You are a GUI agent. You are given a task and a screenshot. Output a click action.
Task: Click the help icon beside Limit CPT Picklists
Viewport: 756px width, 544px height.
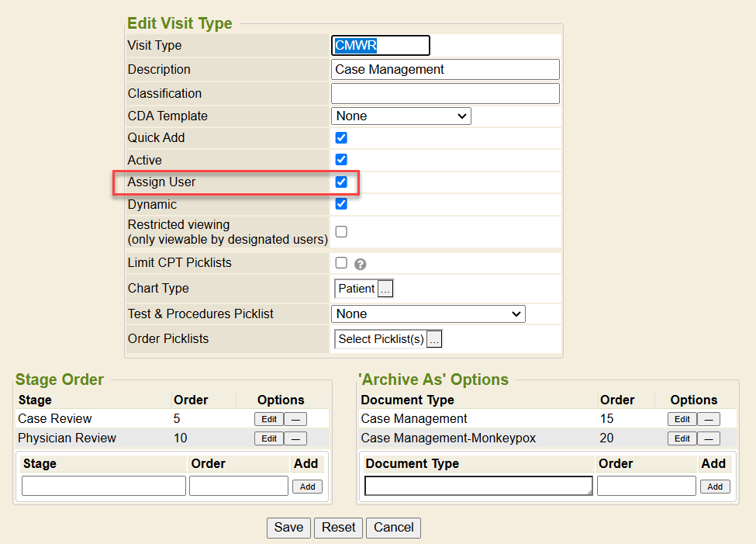(360, 264)
